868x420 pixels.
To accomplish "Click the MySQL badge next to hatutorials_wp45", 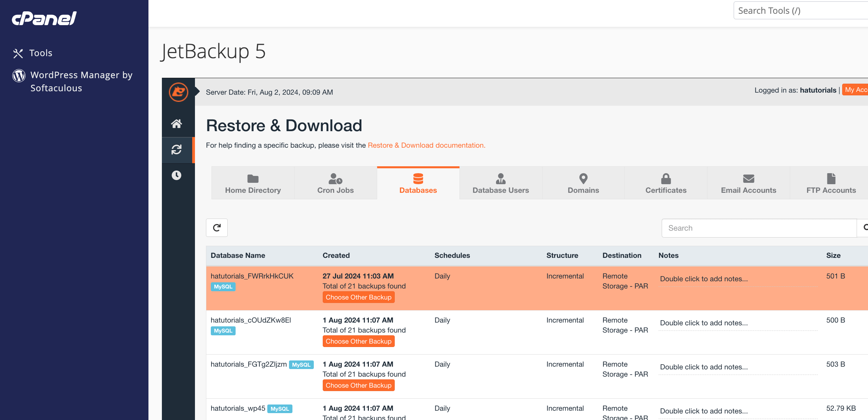I will coord(280,409).
